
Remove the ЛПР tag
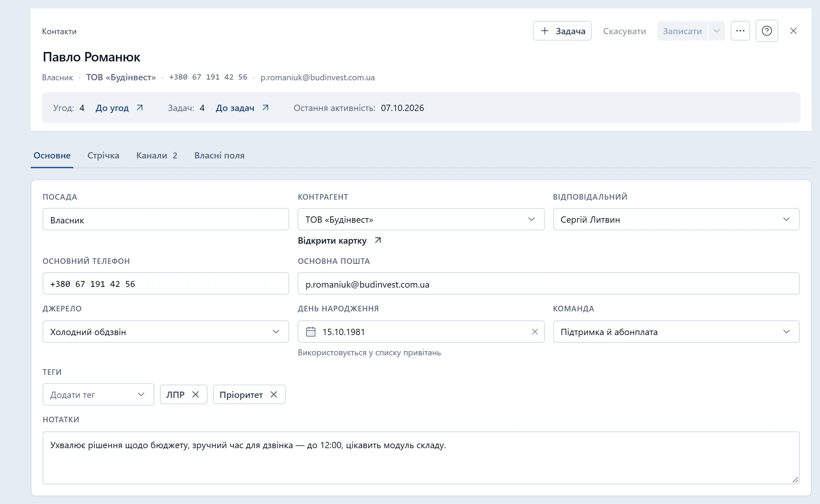196,394
